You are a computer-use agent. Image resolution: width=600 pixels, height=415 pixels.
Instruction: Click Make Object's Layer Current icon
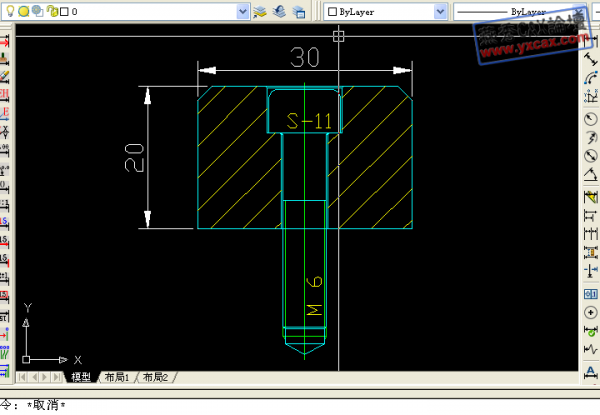click(260, 12)
